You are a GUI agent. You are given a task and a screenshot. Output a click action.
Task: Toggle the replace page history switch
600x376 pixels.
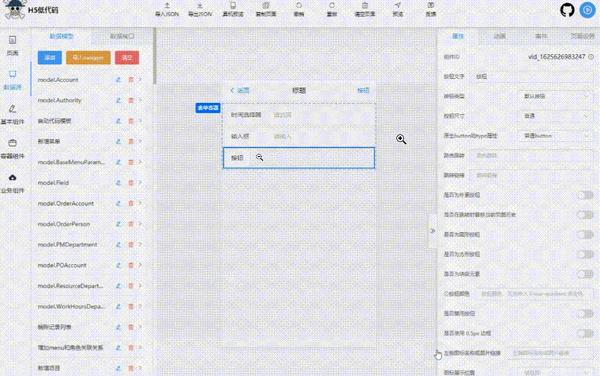tap(585, 215)
